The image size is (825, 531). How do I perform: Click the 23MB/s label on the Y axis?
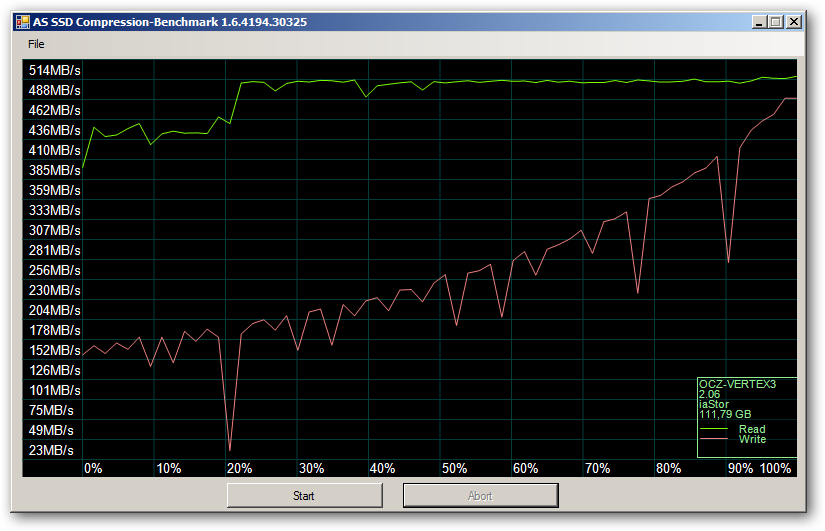point(51,450)
